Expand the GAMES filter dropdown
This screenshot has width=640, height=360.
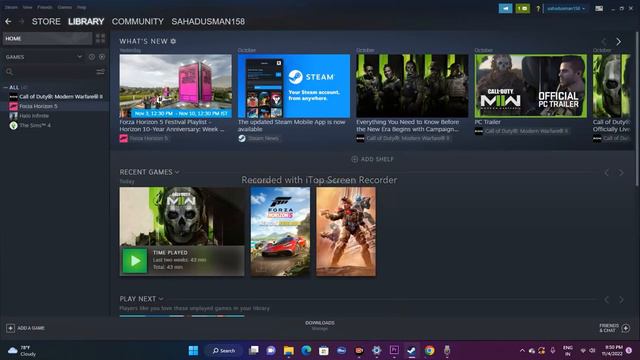80,57
